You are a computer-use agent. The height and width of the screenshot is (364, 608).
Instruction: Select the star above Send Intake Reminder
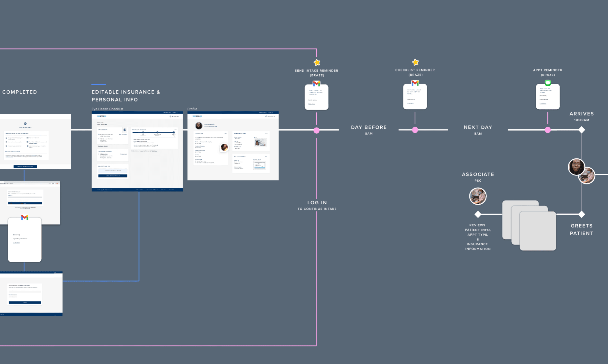click(x=317, y=62)
